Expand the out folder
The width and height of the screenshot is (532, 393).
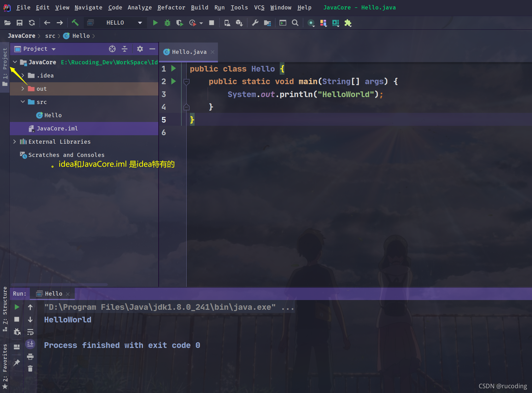[23, 89]
